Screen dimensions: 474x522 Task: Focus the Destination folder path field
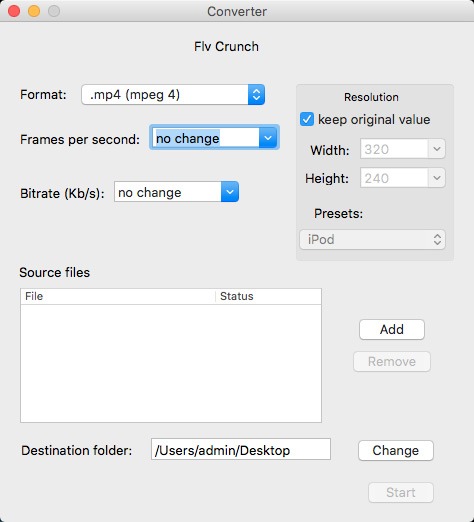(x=241, y=449)
